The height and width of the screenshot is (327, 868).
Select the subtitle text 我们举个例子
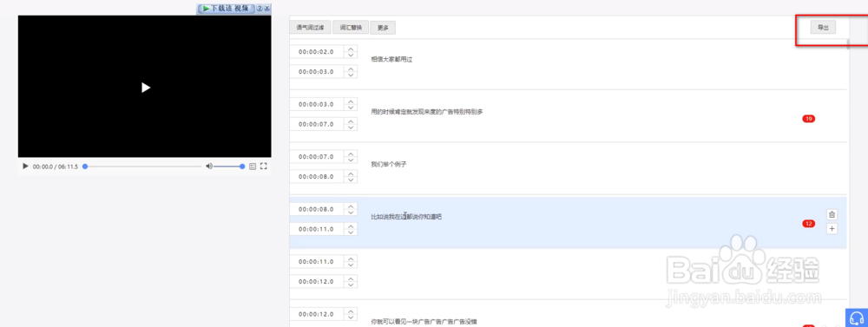tap(389, 164)
